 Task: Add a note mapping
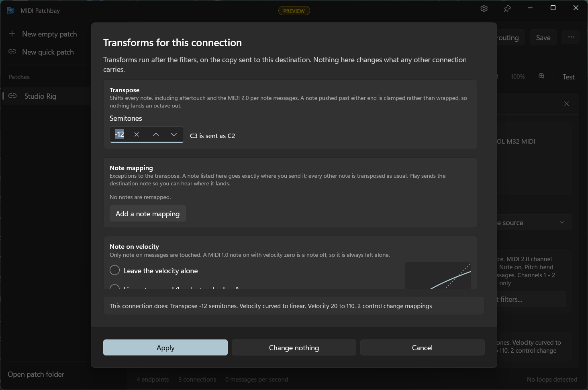(148, 214)
